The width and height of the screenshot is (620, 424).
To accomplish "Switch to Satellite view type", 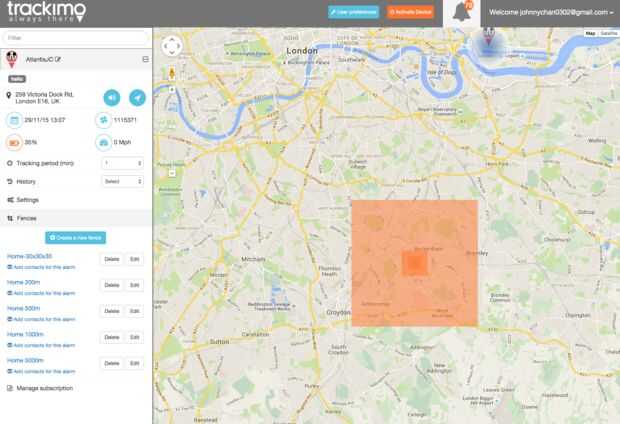I will pyautogui.click(x=609, y=34).
